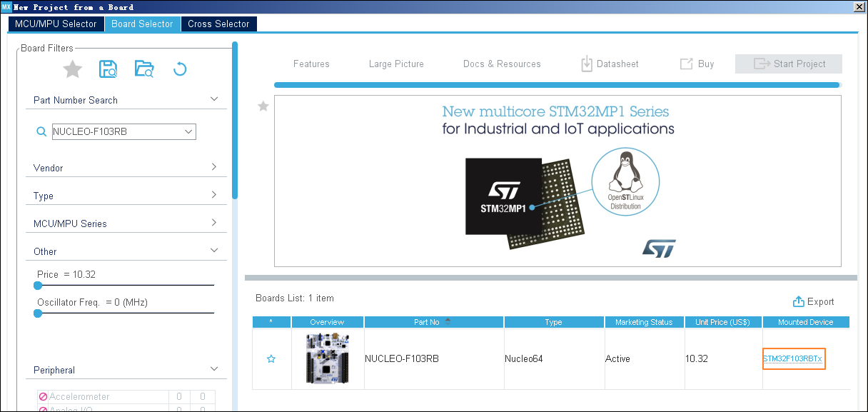Screen dimensions: 868x412
Task: Switch to the Cross Selector tab
Action: pos(218,24)
